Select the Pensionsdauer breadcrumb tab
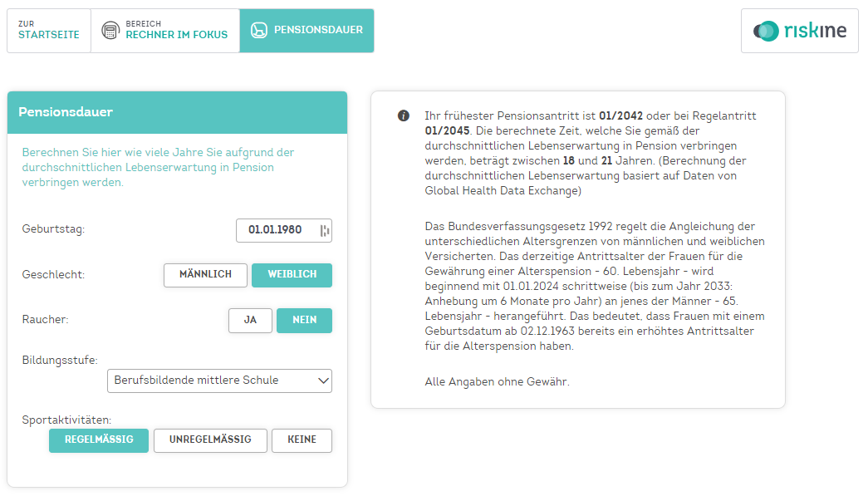 tap(306, 31)
